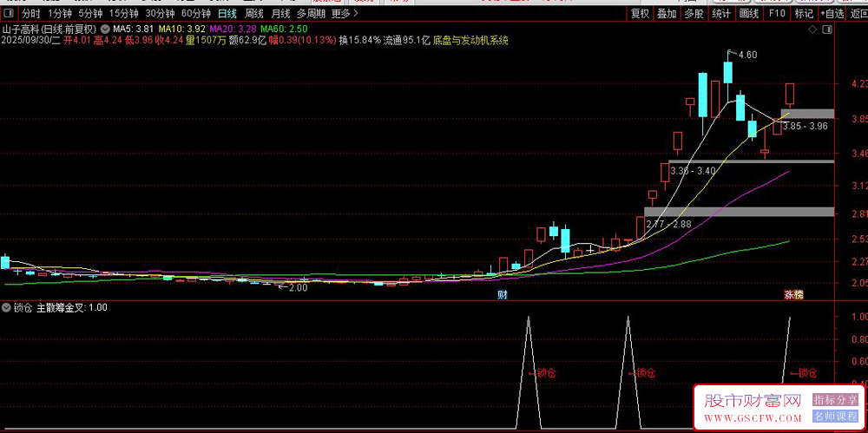Image resolution: width=868 pixels, height=433 pixels.
Task: Click the 标记 mark button
Action: (x=804, y=13)
